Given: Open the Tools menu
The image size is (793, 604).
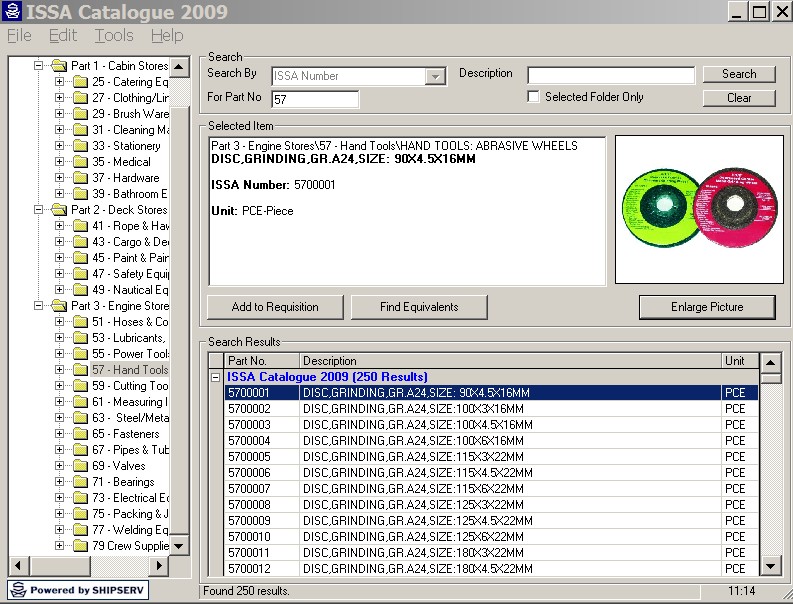Looking at the screenshot, I should point(114,35).
